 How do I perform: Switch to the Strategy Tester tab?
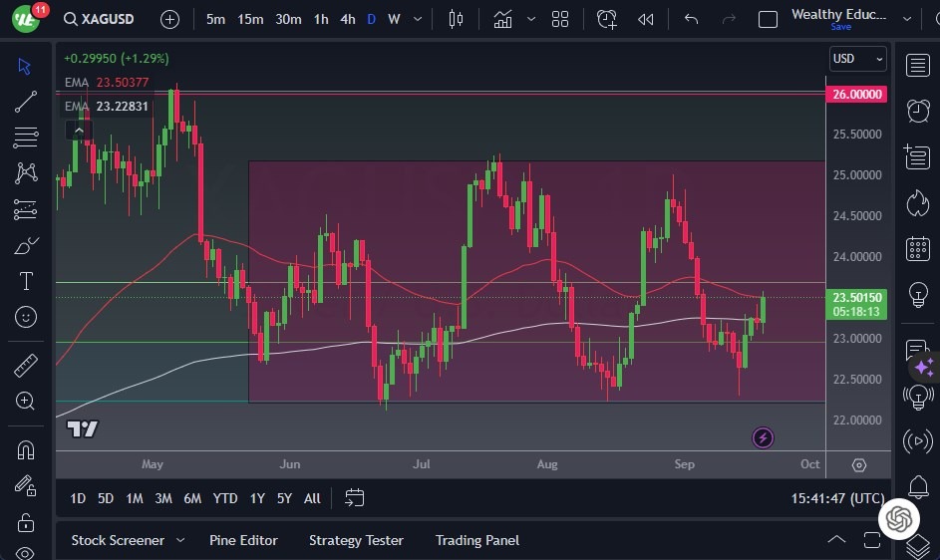pos(356,540)
